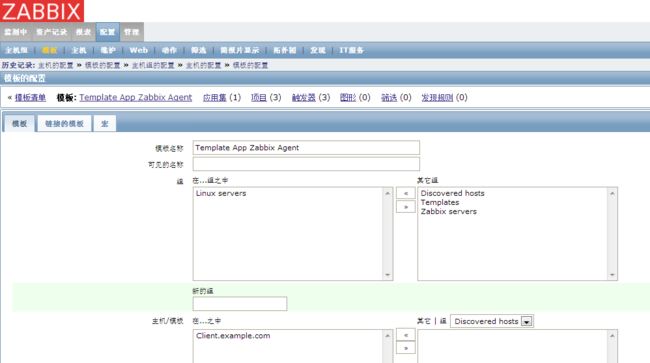Viewport: 650px width, 363px height.
Task: Move selected group left with « button beside Linux servers list
Action: 405,193
